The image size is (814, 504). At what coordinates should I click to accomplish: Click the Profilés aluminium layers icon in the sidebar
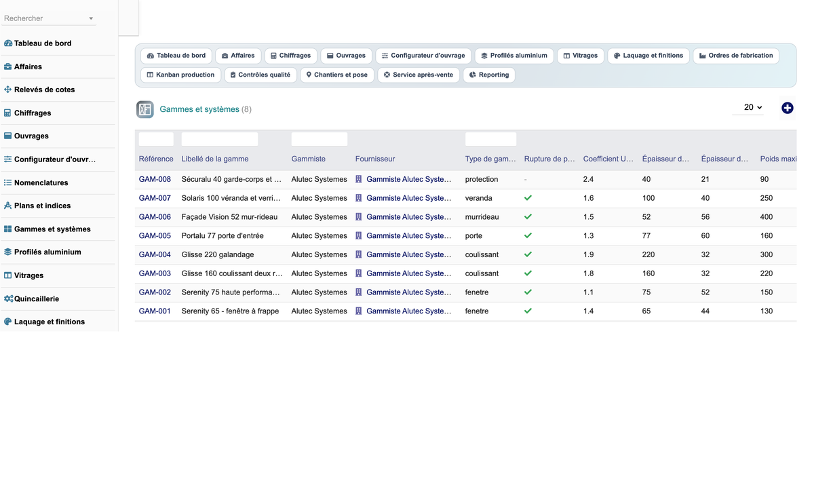(x=8, y=252)
